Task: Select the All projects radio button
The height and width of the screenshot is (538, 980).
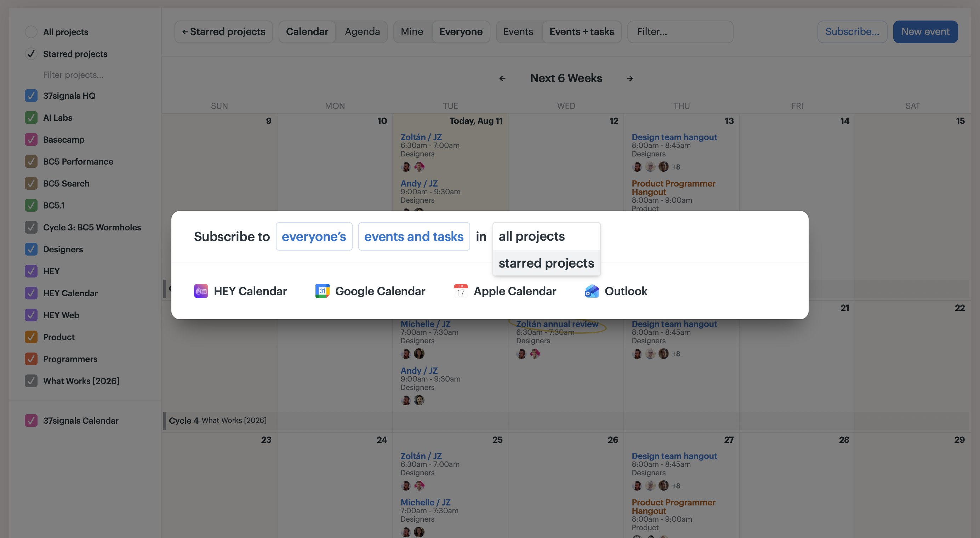Action: click(x=31, y=32)
